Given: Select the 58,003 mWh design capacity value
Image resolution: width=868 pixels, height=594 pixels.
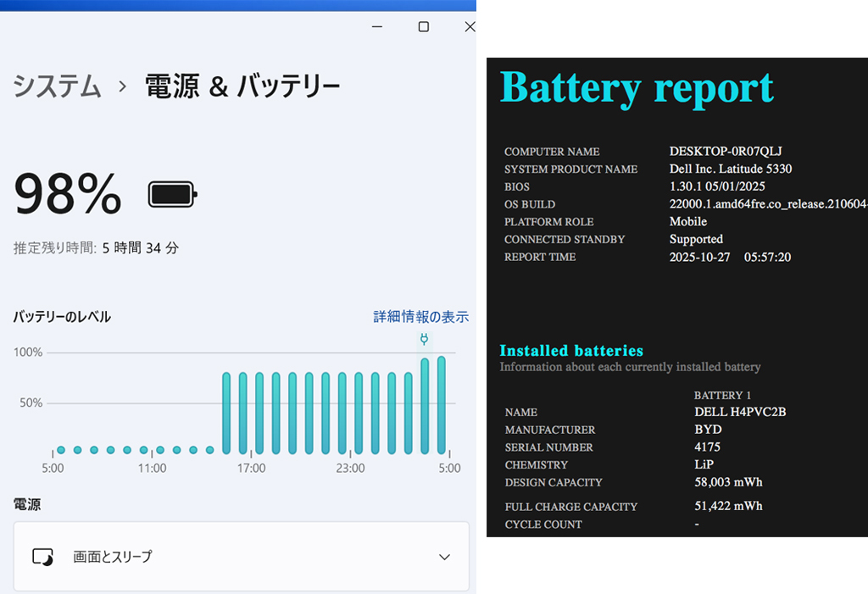Looking at the screenshot, I should 728,482.
